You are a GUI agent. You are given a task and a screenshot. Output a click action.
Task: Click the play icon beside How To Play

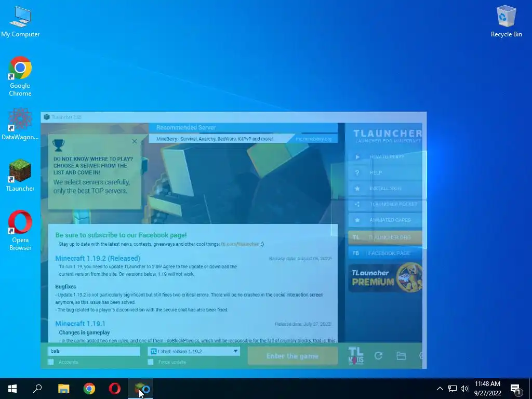(357, 157)
